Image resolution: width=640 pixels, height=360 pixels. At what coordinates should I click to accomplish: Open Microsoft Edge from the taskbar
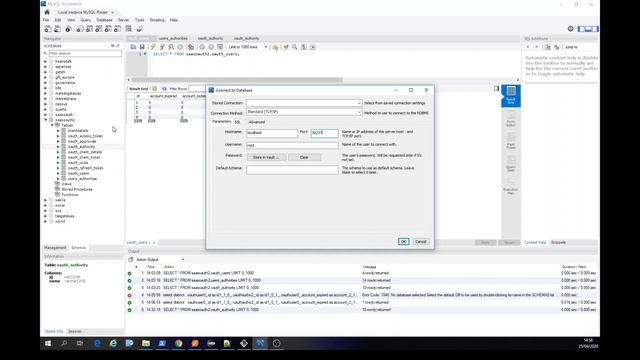tap(97, 344)
